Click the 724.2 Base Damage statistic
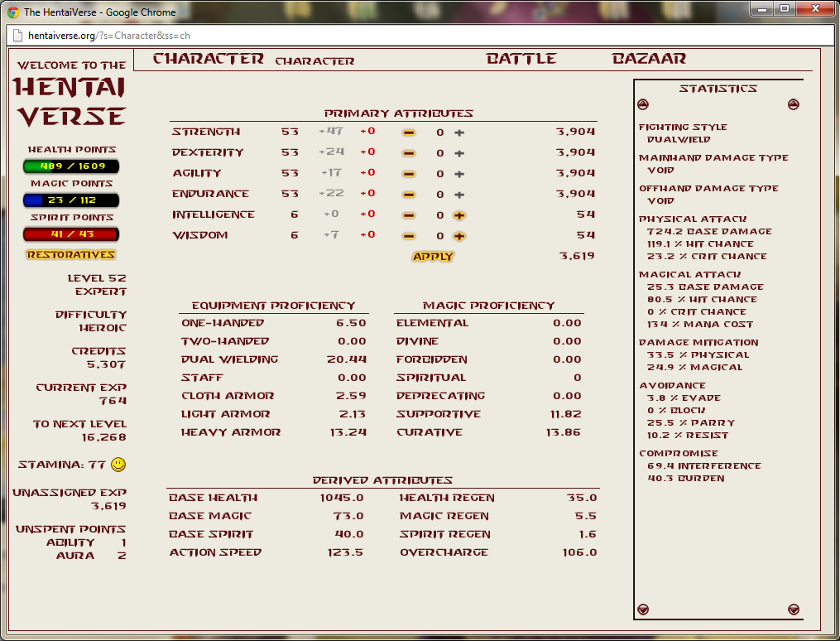Screen dimensions: 840x641 709,231
